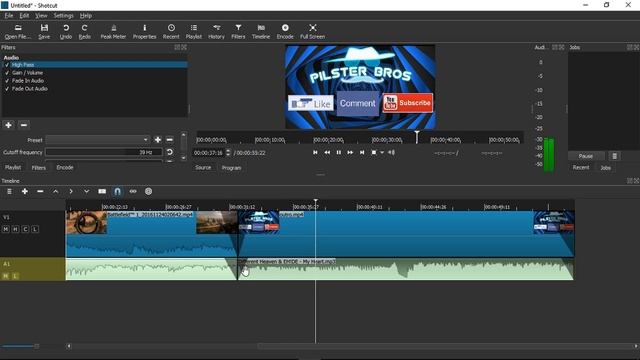
Task: Uncheck the High Pass filter
Action: [x=7, y=65]
